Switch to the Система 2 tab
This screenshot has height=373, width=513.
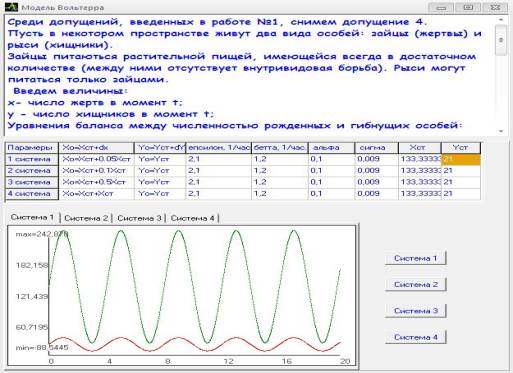pyautogui.click(x=86, y=218)
